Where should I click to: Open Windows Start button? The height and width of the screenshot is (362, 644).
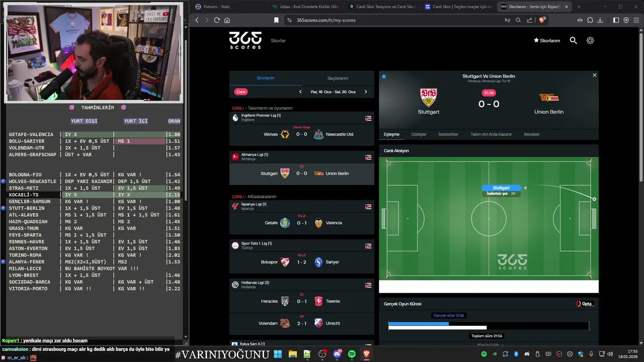(278, 354)
